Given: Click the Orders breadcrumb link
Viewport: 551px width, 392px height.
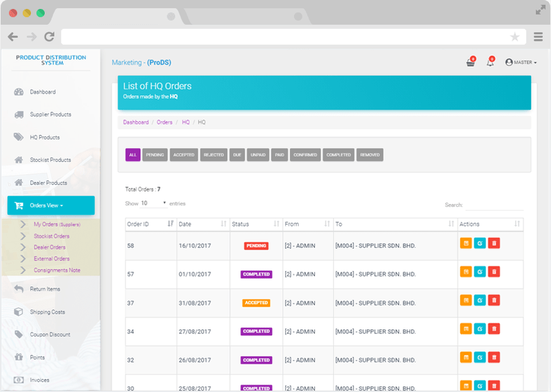Looking at the screenshot, I should [165, 122].
